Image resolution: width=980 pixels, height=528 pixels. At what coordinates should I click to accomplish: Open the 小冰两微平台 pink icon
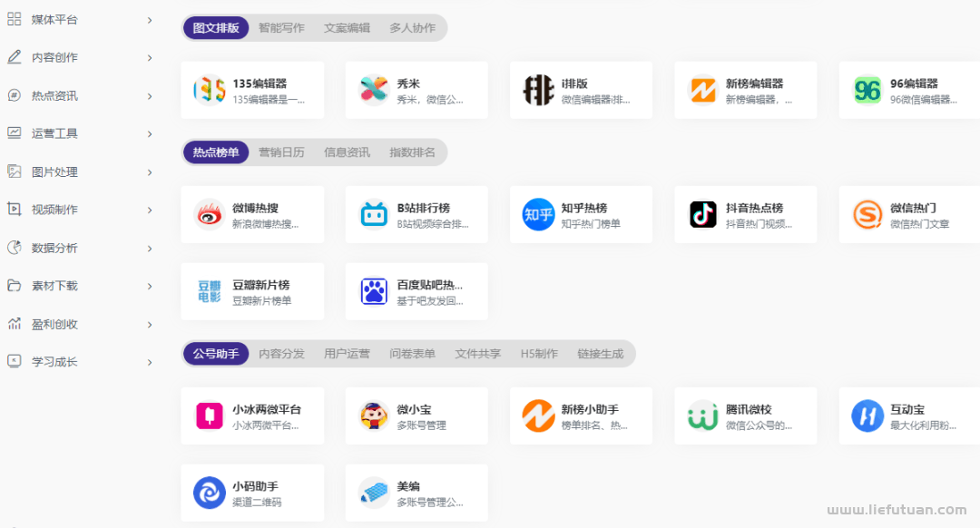point(210,416)
